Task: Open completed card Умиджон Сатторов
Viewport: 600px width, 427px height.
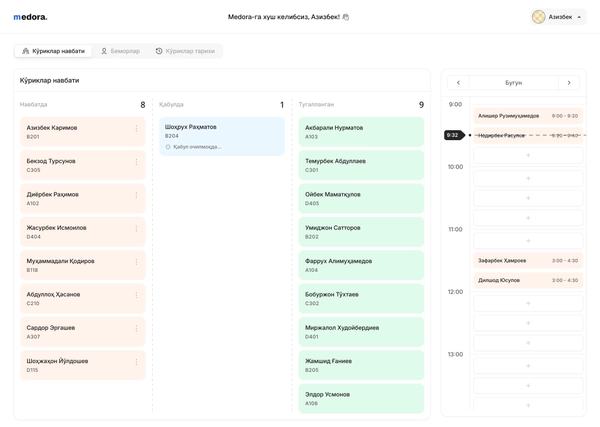Action: click(361, 231)
